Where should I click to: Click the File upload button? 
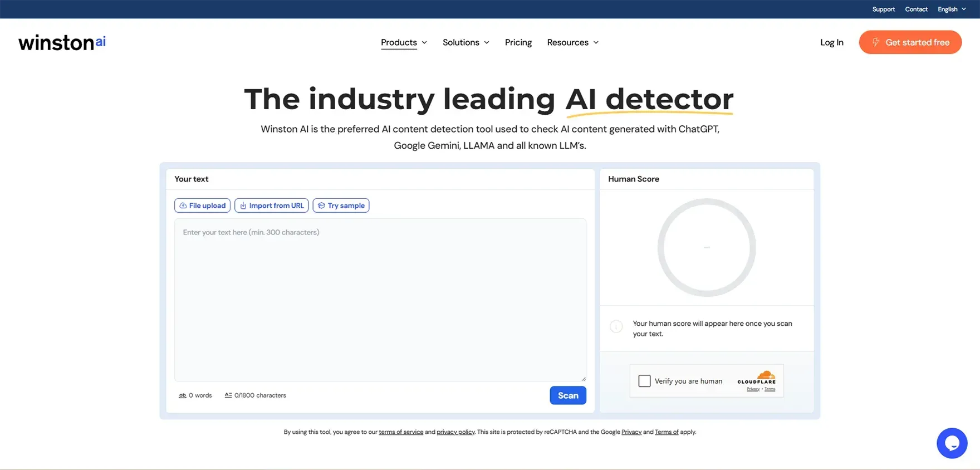[202, 205]
